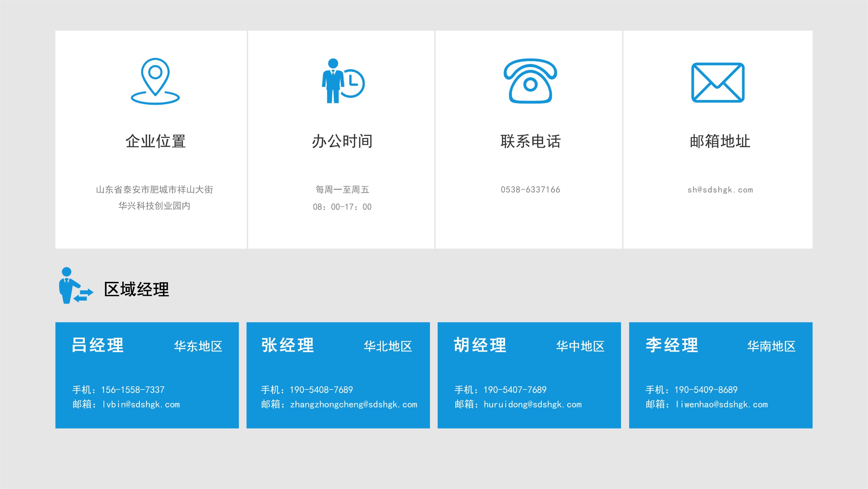Click phone number 0538-6337166
The image size is (868, 489).
pos(531,189)
